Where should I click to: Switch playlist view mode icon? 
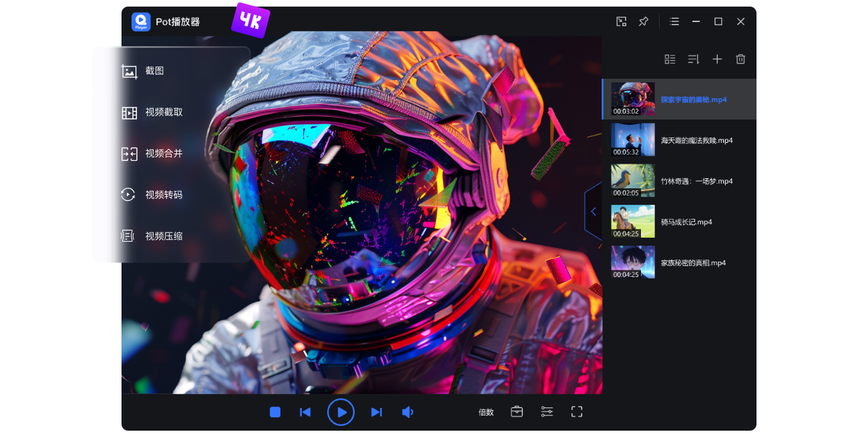pos(670,59)
